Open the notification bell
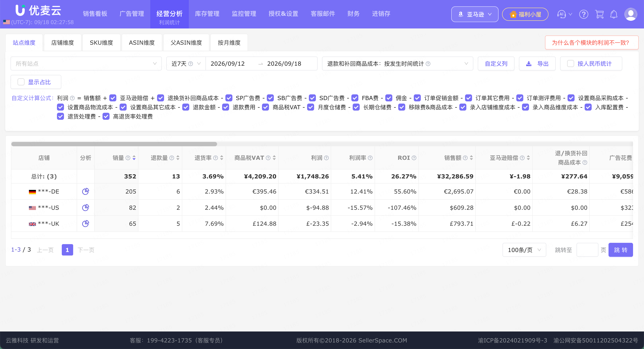Viewport: 644px width, 349px height. [614, 14]
